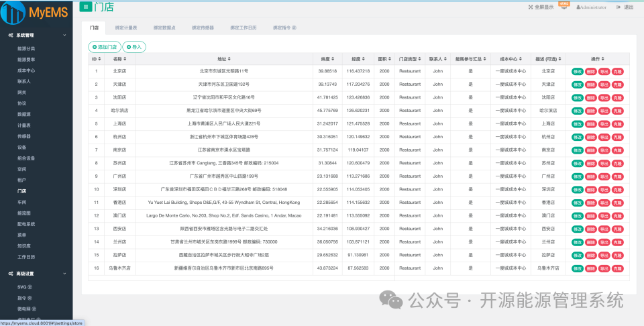Click the 系统管理 gear icon
Screen dimensions: 644x326
pos(11,36)
